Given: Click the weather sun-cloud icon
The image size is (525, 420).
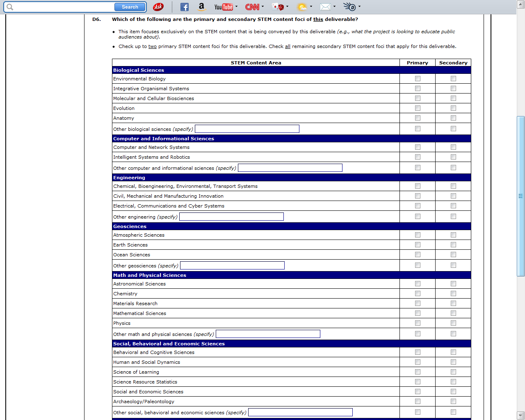Looking at the screenshot, I should [302, 7].
